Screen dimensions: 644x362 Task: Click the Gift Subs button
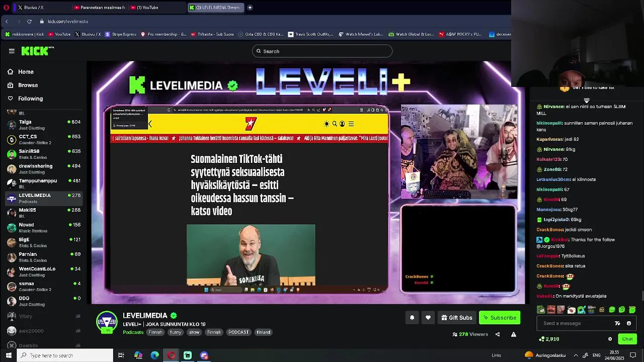(x=457, y=317)
